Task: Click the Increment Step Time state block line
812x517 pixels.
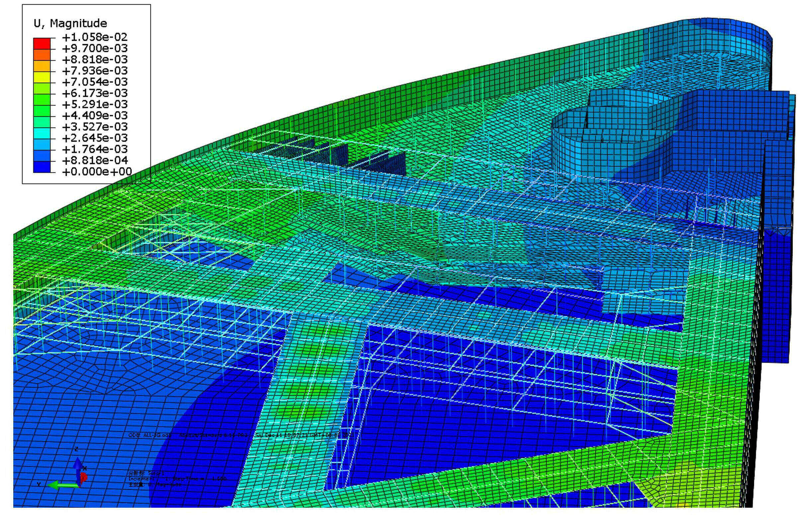Action: [x=177, y=479]
